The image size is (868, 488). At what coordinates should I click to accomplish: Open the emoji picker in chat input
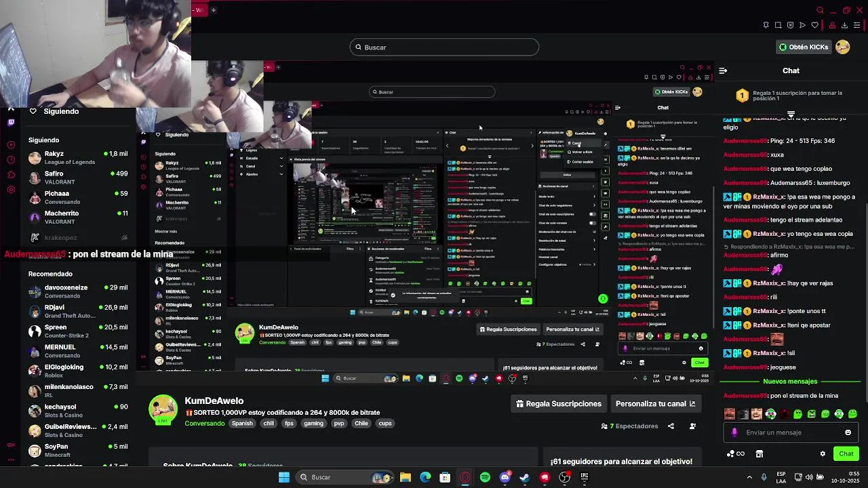(848, 432)
